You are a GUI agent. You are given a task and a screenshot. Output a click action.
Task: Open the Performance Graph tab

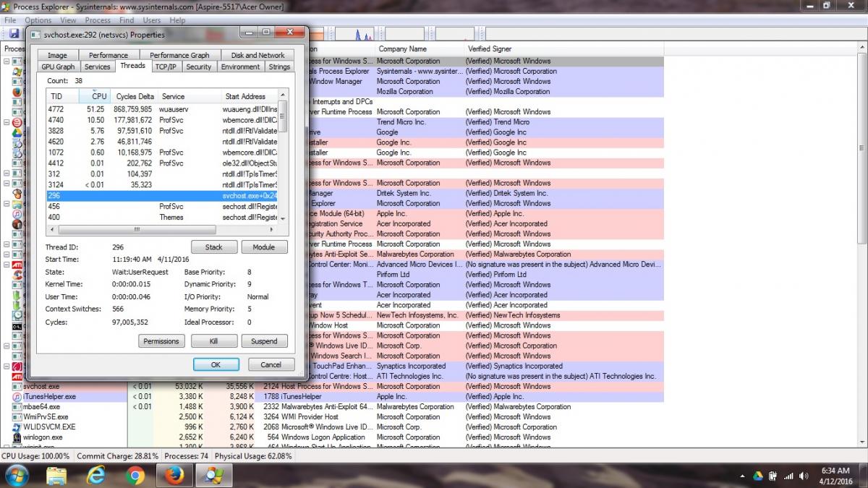pyautogui.click(x=179, y=55)
